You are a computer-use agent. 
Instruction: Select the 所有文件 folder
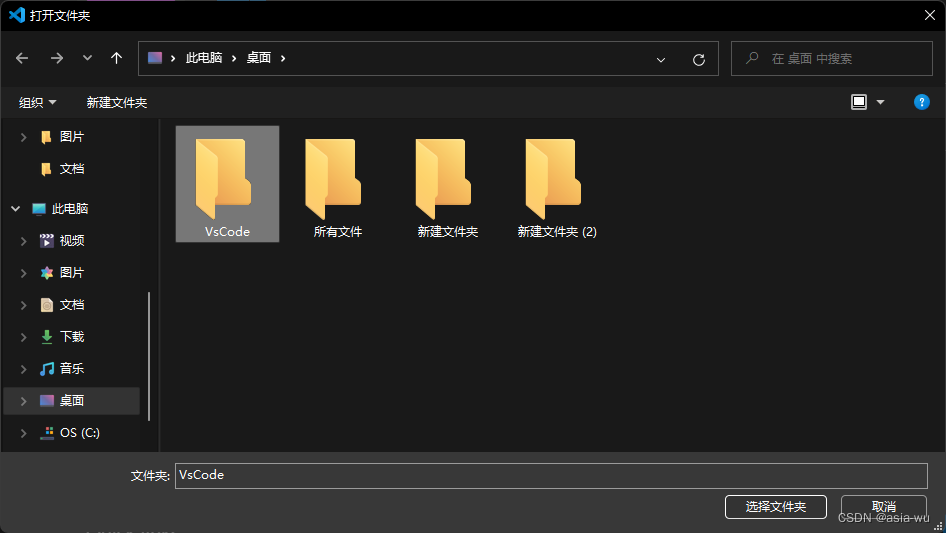[337, 185]
